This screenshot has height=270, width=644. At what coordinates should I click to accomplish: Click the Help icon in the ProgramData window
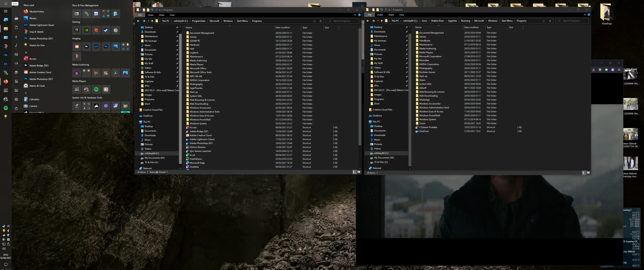[359, 15]
